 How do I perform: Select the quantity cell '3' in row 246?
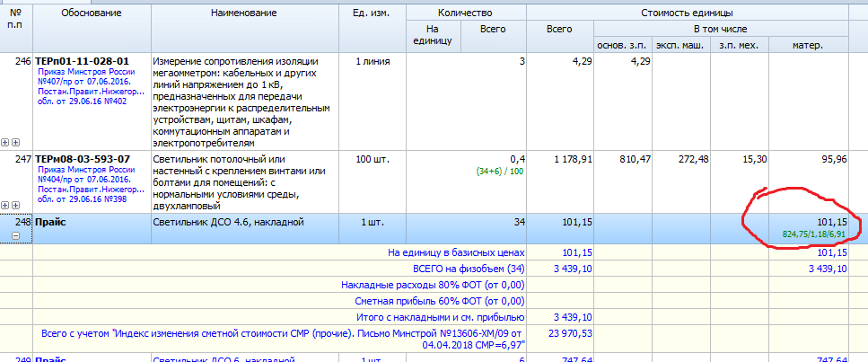[466, 102]
